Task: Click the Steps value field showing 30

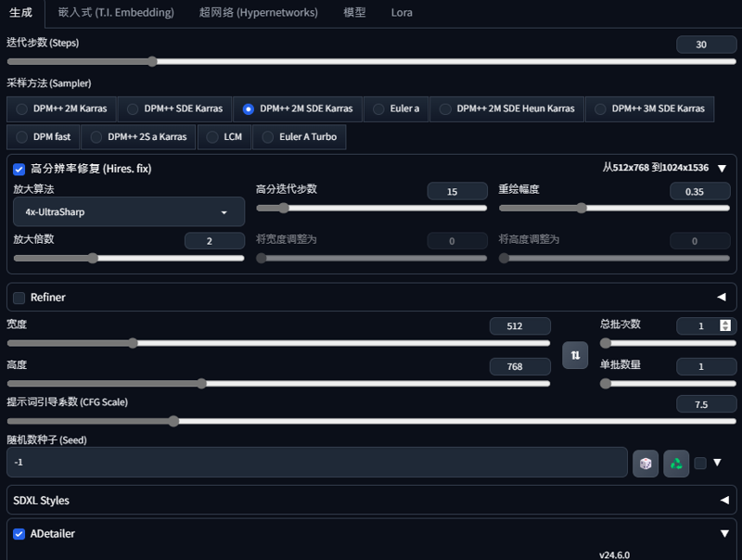Action: click(x=706, y=45)
